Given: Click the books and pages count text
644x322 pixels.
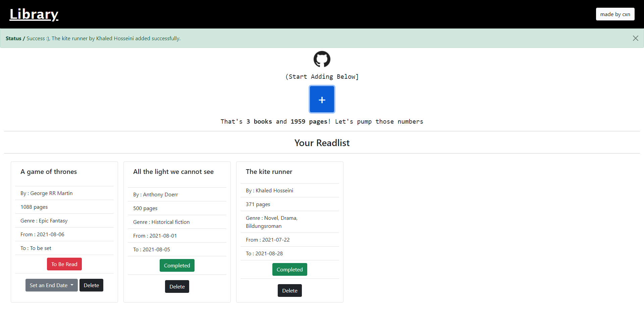Looking at the screenshot, I should point(322,121).
